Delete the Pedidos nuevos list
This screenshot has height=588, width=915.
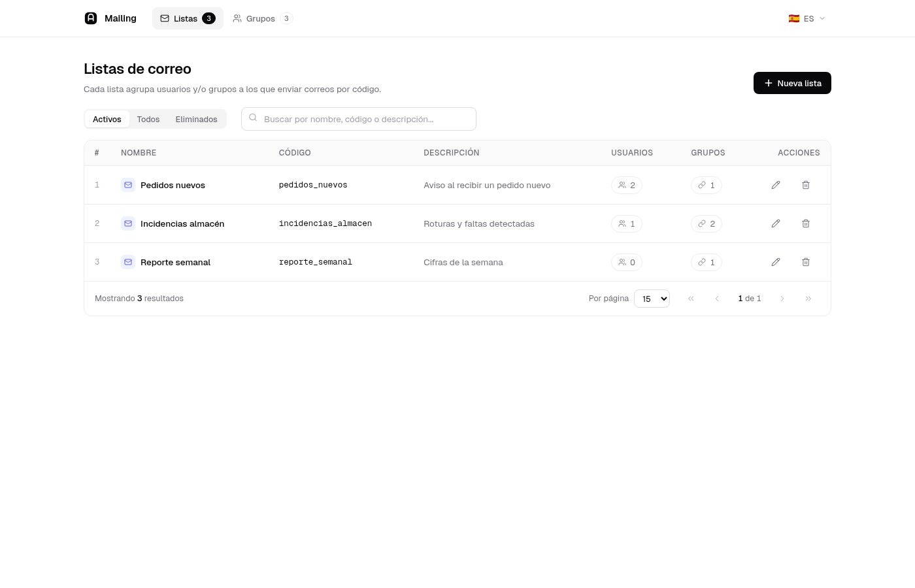(x=806, y=185)
